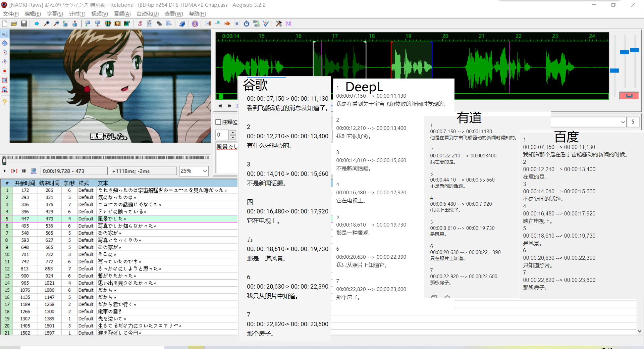Decrease the layer number with down arrow
The width and height of the screenshot is (644, 349).
[x=233, y=138]
